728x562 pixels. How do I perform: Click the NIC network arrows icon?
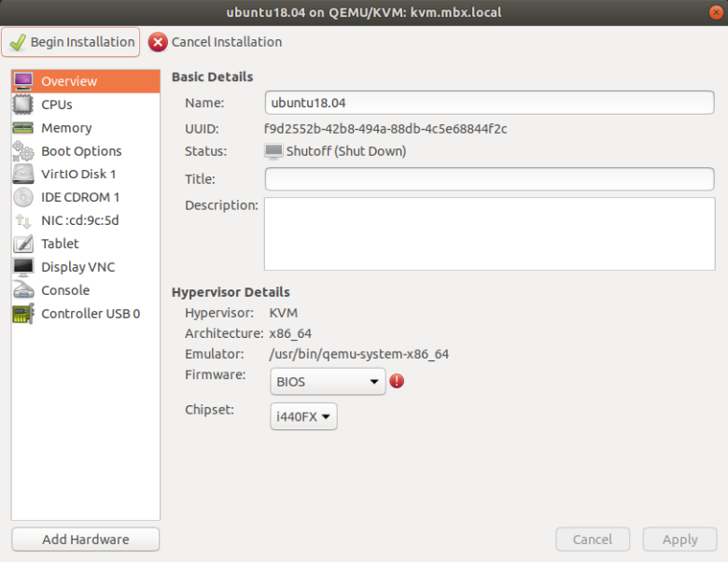[23, 221]
